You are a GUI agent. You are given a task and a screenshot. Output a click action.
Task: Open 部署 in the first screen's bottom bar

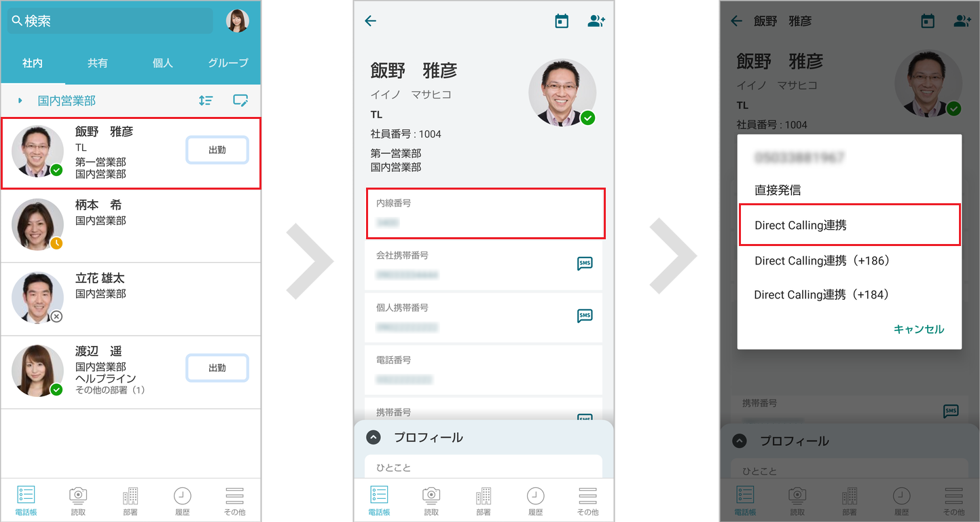(130, 501)
